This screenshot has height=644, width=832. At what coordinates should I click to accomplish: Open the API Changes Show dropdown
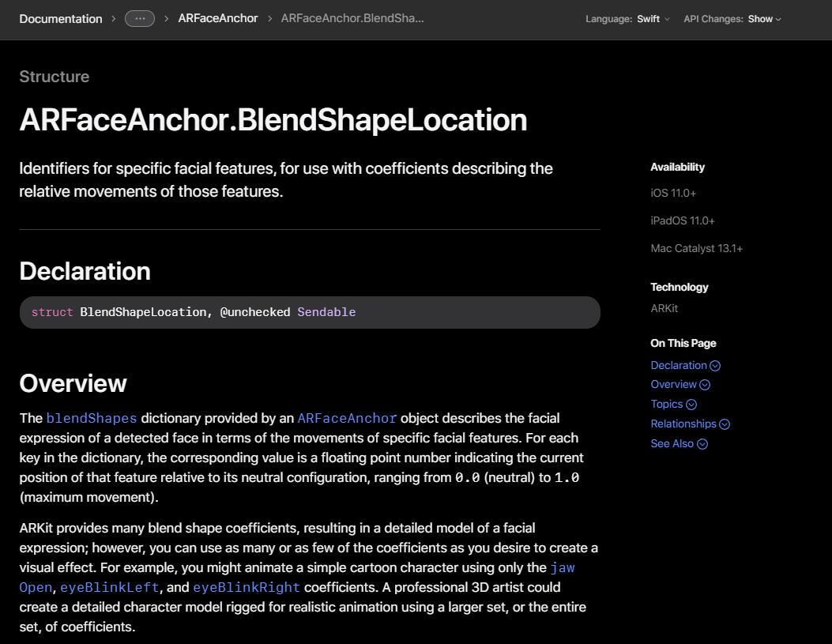click(x=764, y=19)
